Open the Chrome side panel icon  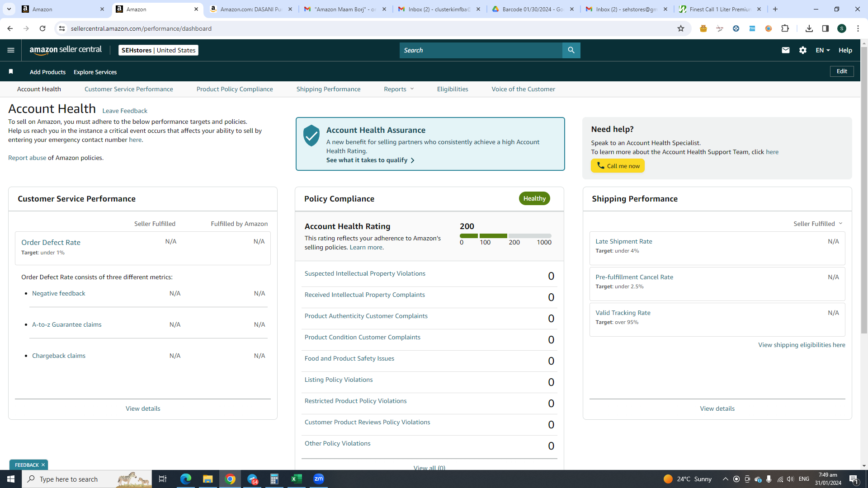pyautogui.click(x=826, y=28)
